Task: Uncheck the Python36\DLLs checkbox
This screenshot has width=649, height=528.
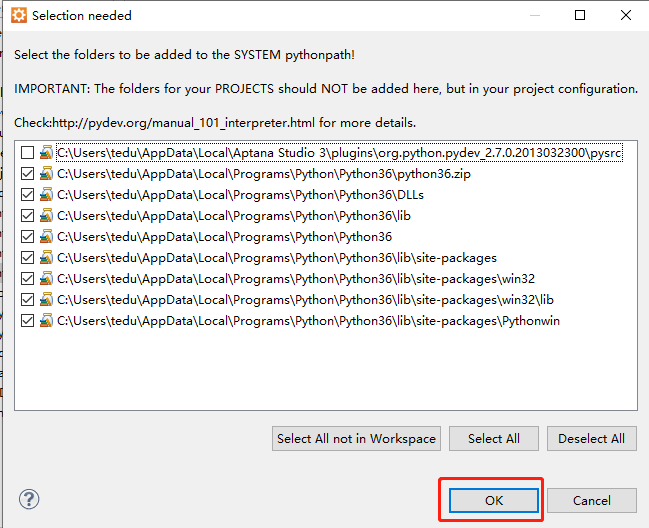Action: click(27, 195)
